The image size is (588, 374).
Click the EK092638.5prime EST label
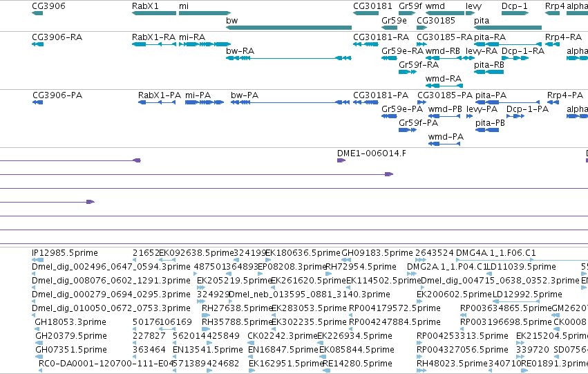coord(196,253)
